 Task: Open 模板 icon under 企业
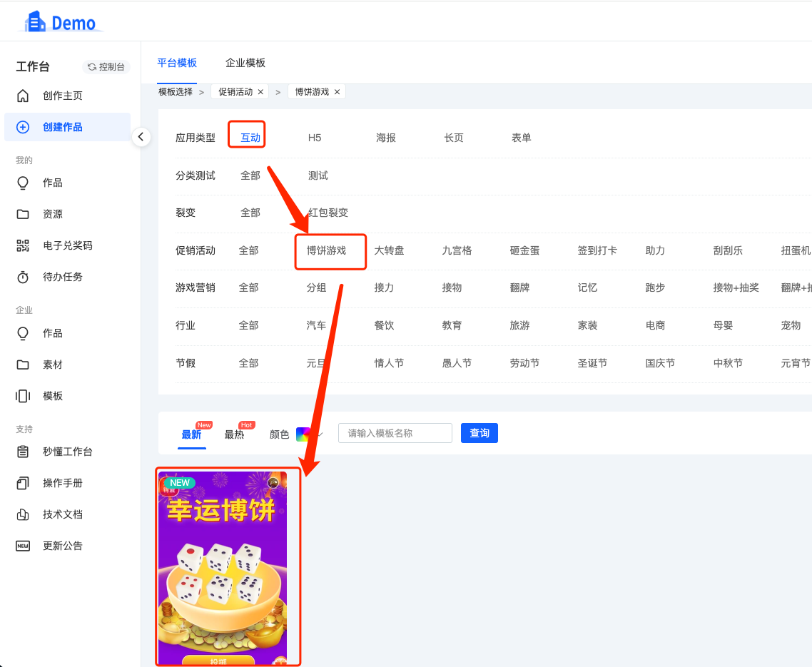(x=23, y=396)
